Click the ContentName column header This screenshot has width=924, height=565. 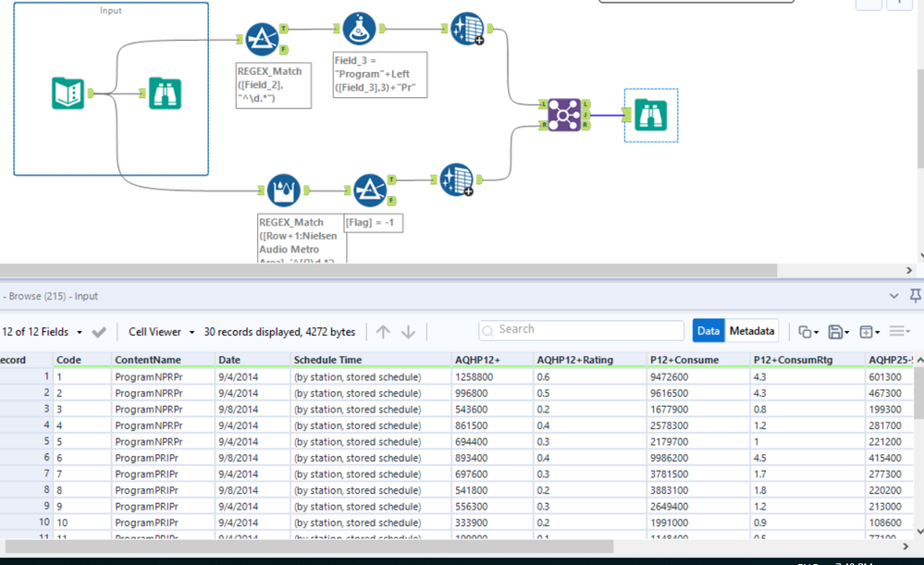(148, 360)
